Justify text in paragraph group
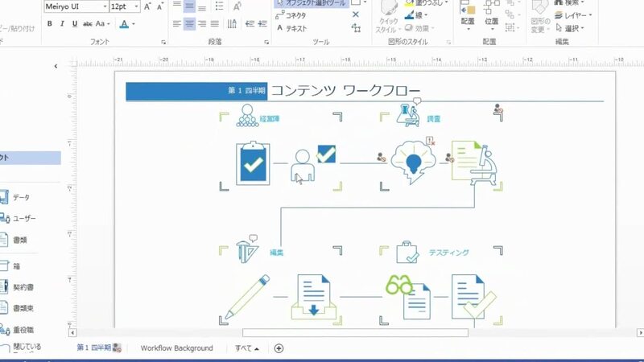This screenshot has width=644, height=362. (214, 24)
